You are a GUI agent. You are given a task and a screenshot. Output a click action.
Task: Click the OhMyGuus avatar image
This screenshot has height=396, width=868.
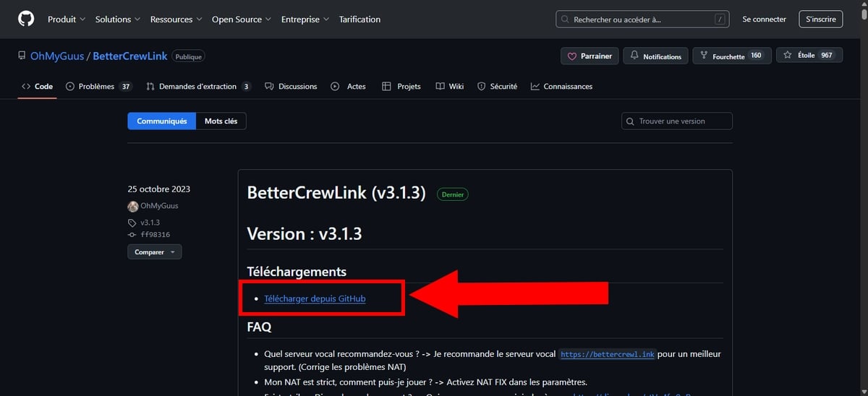(132, 206)
